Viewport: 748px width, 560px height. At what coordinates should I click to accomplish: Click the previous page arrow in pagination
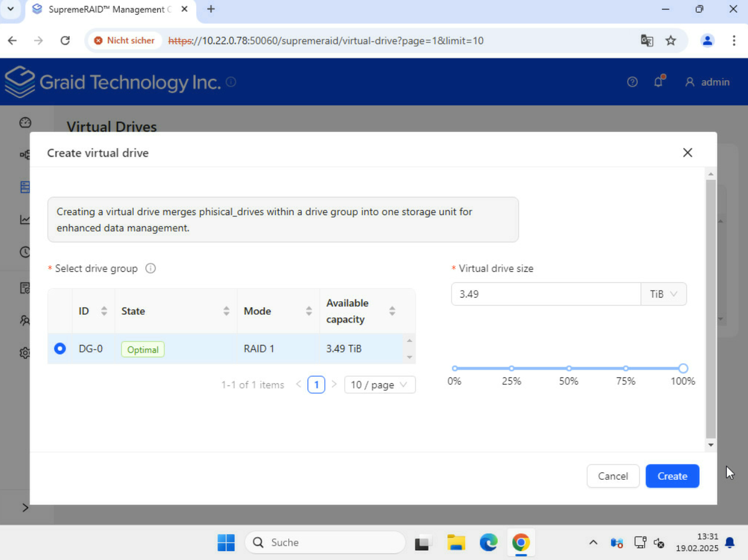299,384
